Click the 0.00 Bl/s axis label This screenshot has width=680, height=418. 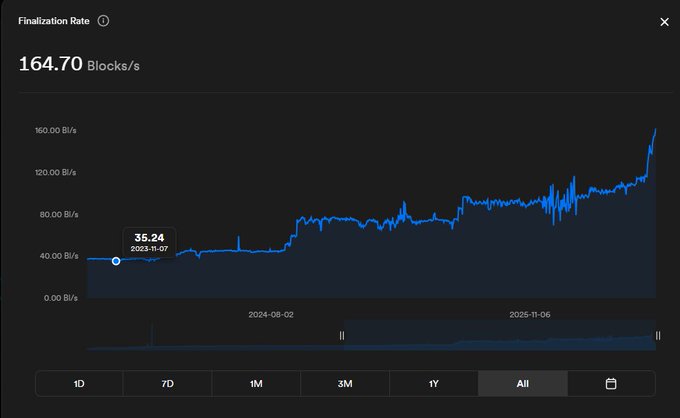[61, 298]
